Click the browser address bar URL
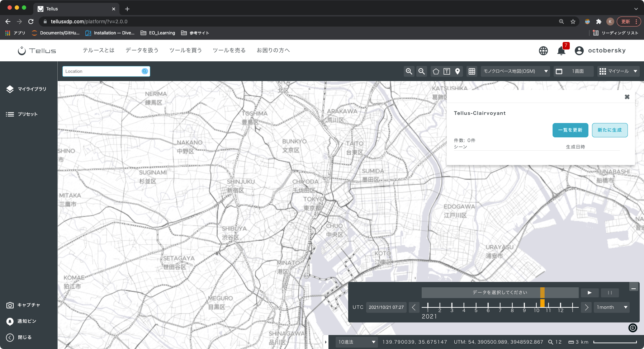644x349 pixels. [x=89, y=22]
